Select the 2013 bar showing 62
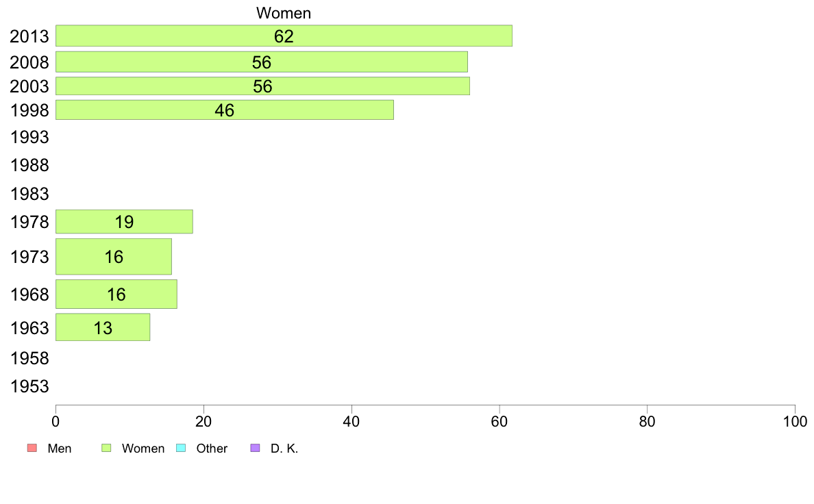This screenshot has width=814, height=504. coord(284,36)
